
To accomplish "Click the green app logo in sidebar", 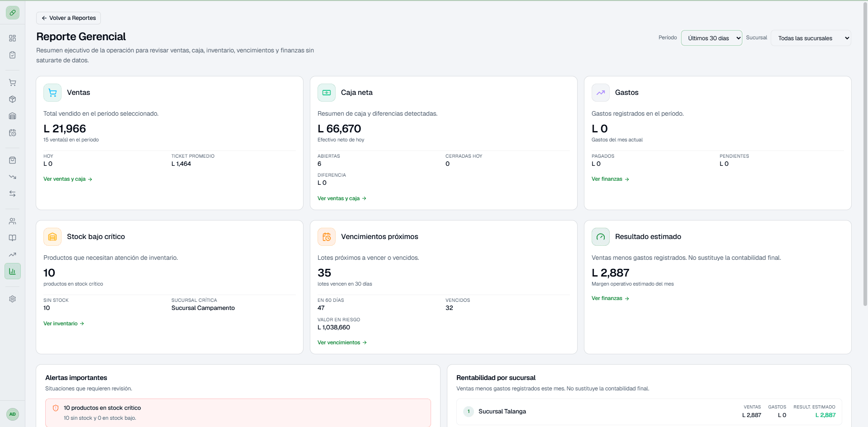I will tap(13, 13).
